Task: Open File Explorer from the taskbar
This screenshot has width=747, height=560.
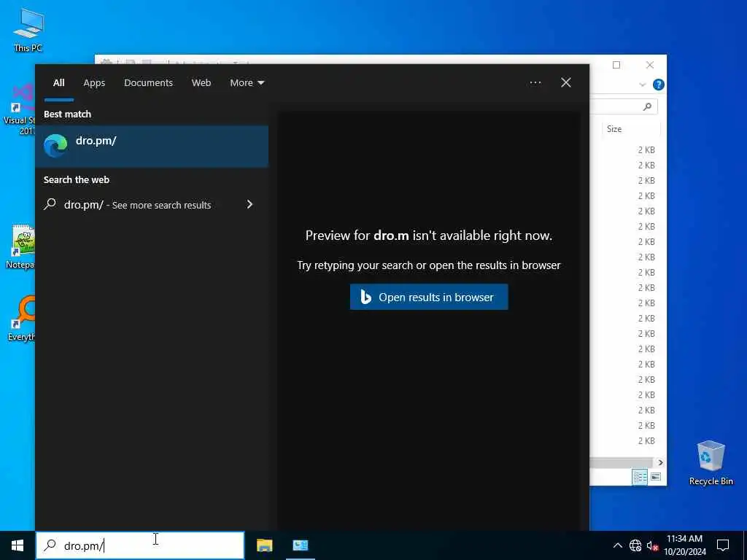Action: 264,545
